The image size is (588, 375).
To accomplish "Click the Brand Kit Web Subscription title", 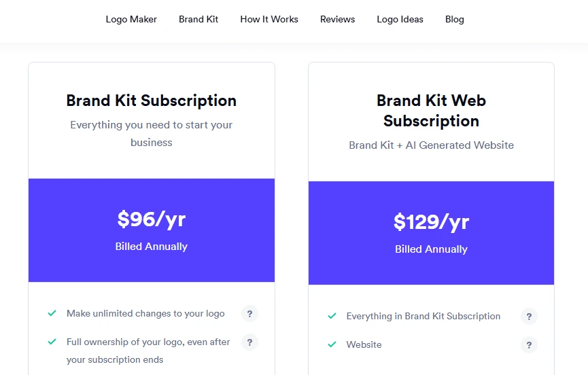I will pyautogui.click(x=431, y=111).
